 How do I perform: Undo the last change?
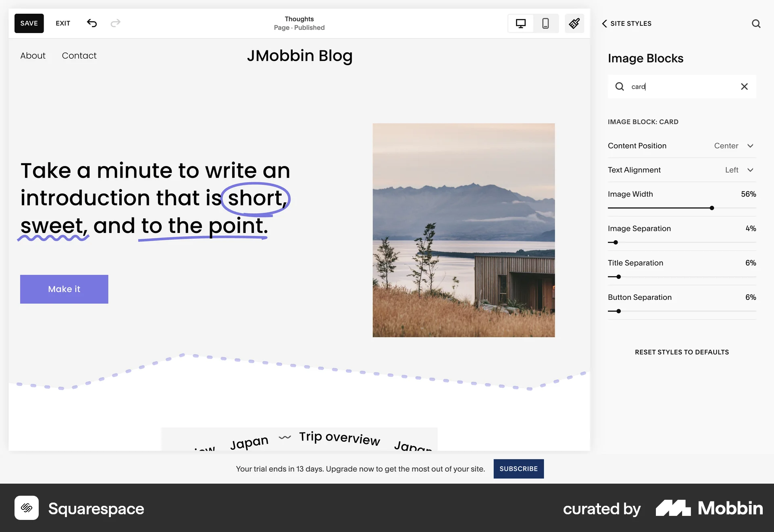pos(92,23)
